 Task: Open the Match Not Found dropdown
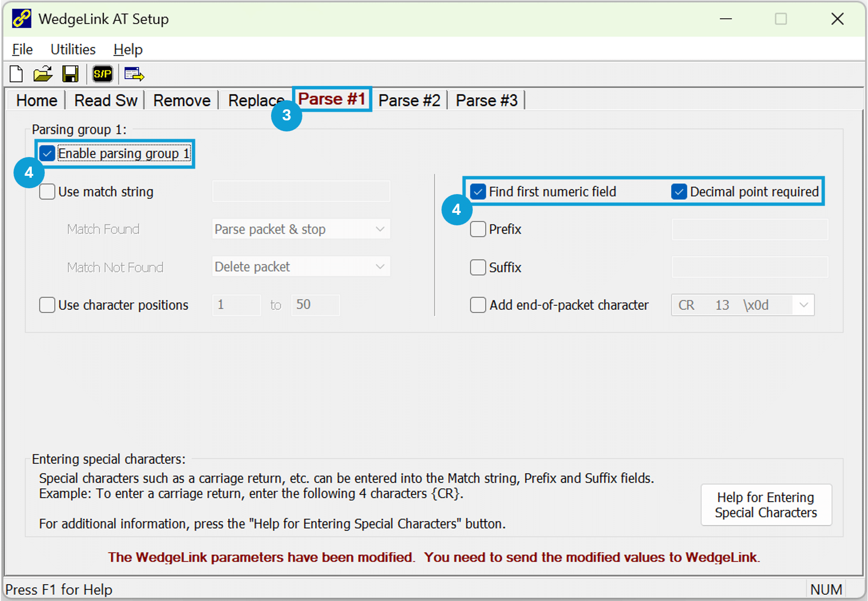pos(380,266)
